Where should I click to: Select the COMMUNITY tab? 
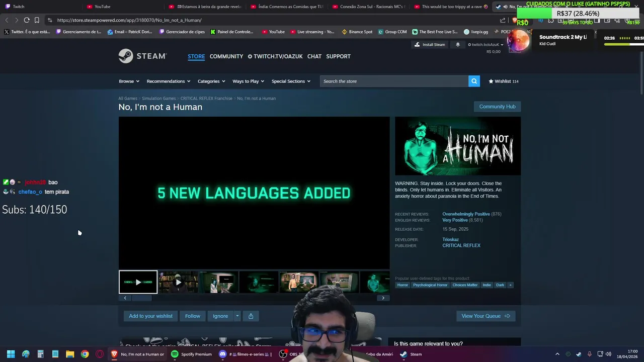[226, 56]
